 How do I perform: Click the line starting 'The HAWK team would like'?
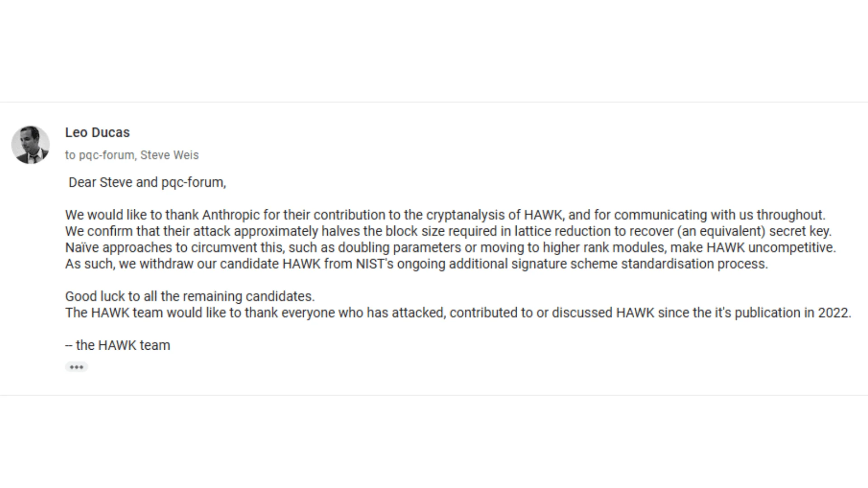(x=458, y=312)
